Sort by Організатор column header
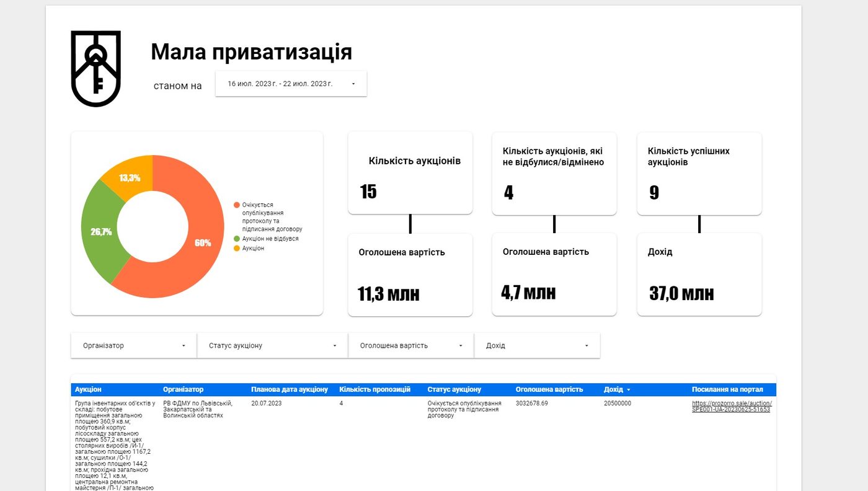 [x=183, y=389]
